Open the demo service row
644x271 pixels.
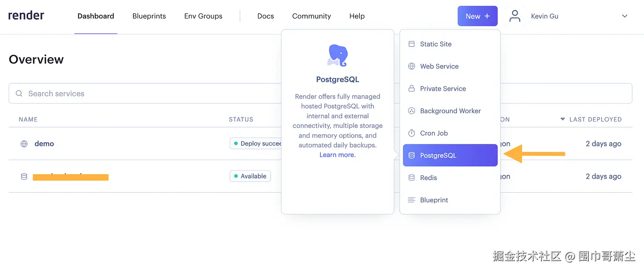tap(44, 144)
